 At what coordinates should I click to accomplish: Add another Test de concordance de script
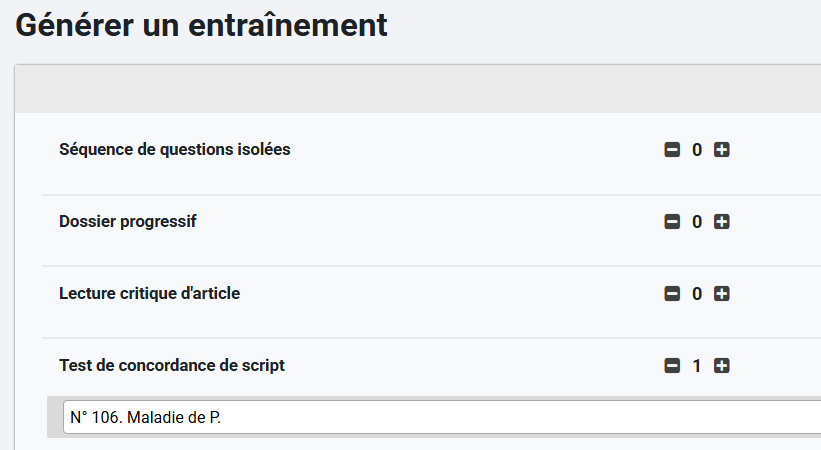(x=722, y=366)
